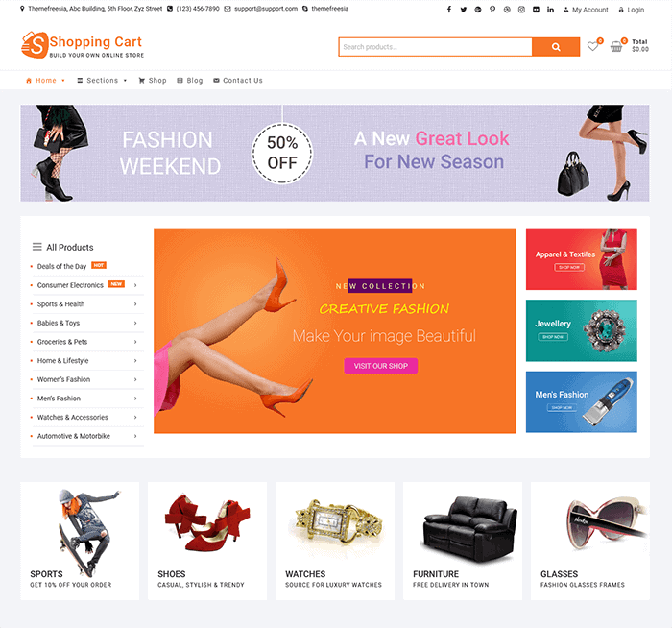Open the wishlist heart icon

(x=592, y=46)
